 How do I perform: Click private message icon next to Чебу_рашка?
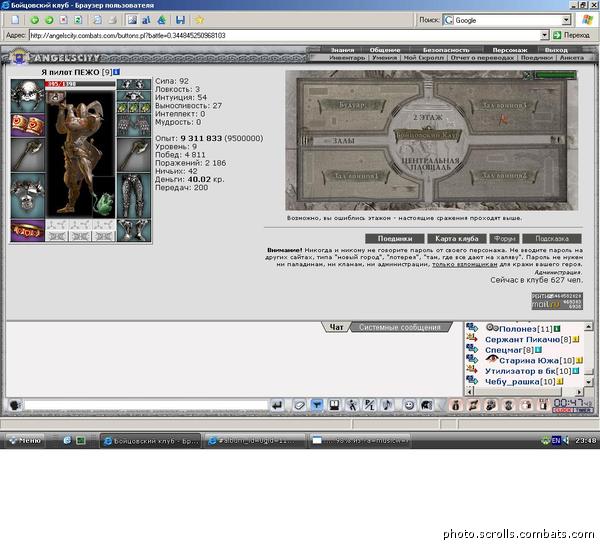pyautogui.click(x=472, y=381)
